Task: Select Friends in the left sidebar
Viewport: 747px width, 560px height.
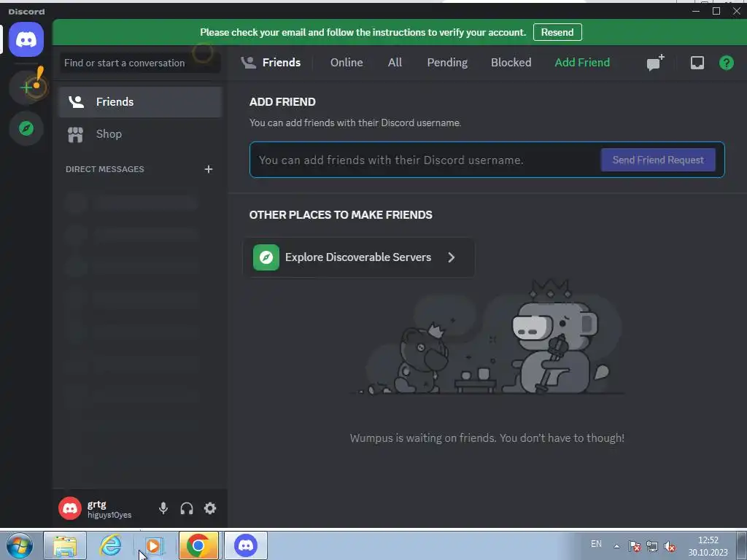Action: [140, 102]
